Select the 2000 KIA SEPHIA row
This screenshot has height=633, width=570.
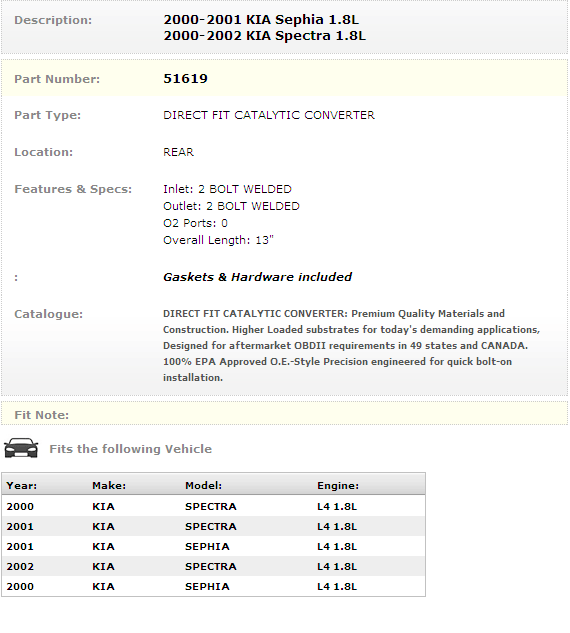click(214, 586)
